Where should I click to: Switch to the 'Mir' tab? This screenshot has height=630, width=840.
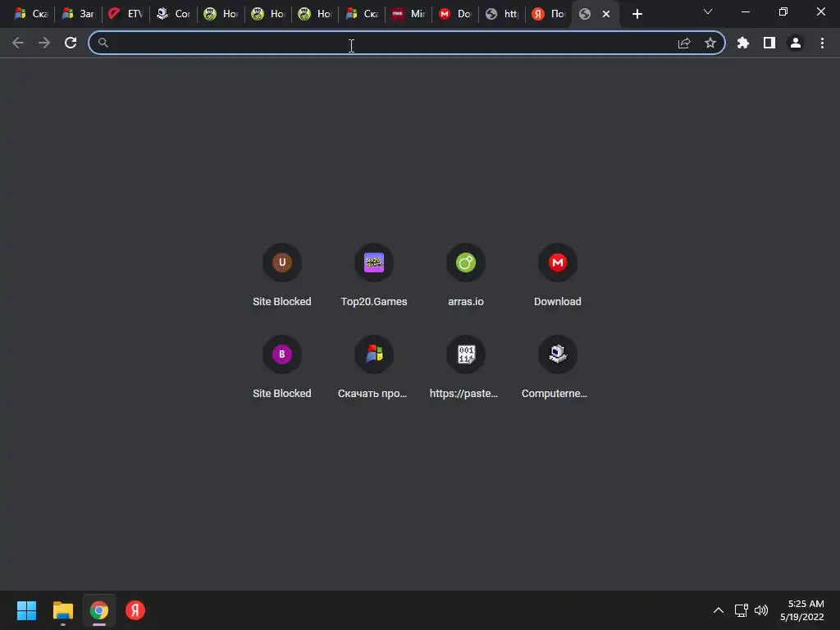(x=409, y=14)
